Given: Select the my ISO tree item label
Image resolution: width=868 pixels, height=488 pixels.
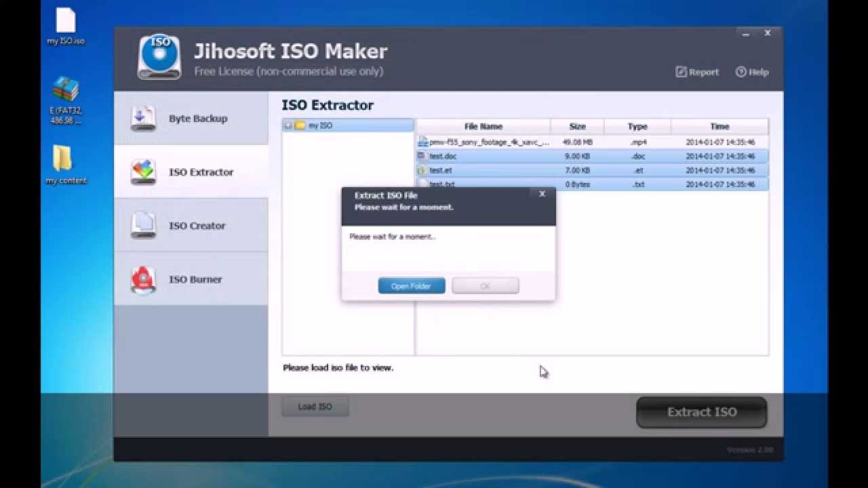Looking at the screenshot, I should 320,125.
